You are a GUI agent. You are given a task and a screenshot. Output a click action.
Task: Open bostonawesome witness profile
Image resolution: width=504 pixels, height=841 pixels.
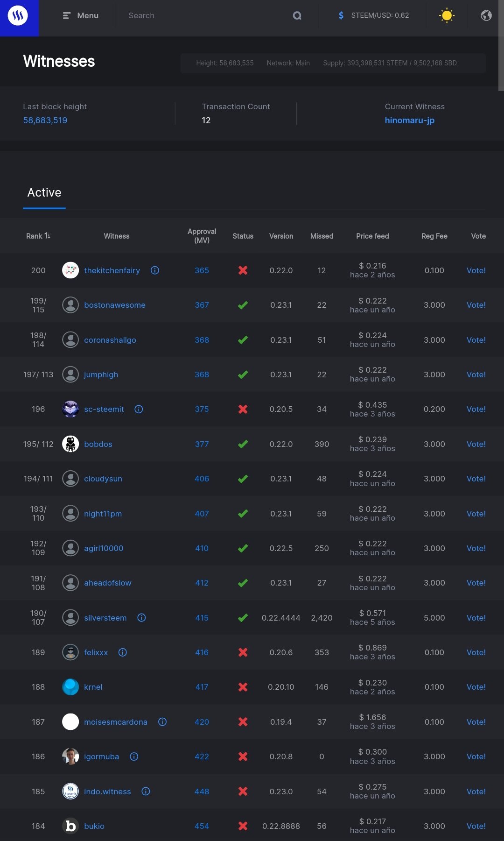click(x=115, y=305)
